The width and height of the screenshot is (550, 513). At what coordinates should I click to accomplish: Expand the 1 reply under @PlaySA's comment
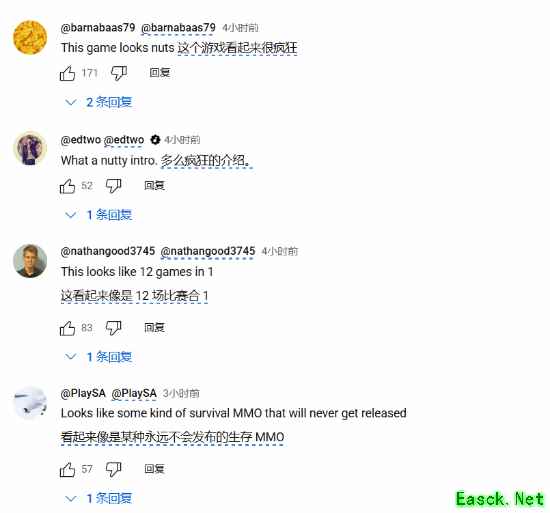[x=99, y=498]
